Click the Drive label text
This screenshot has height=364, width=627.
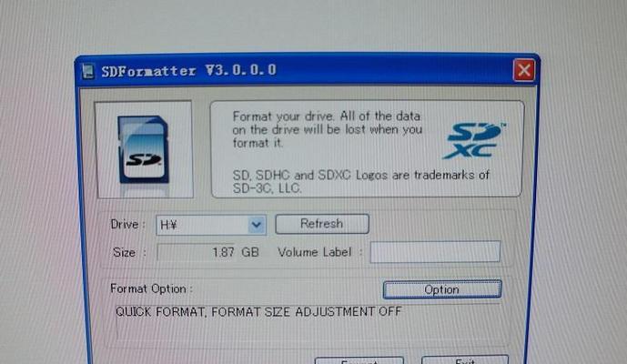[127, 225]
